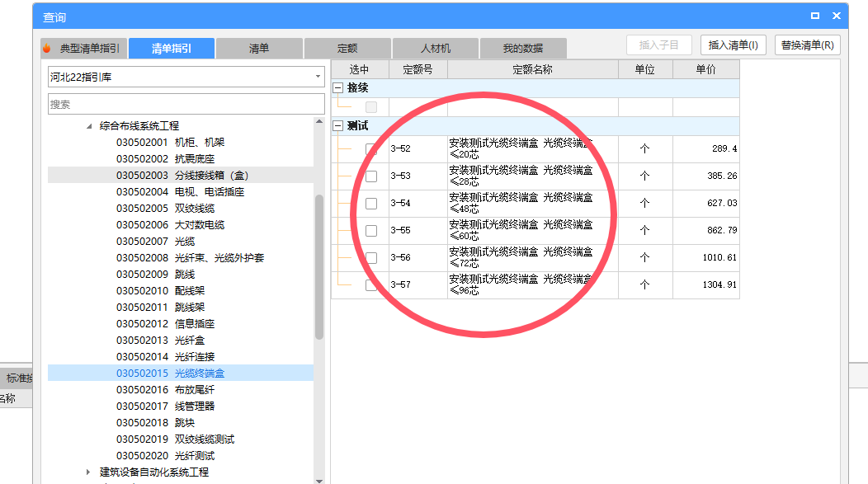Screen dimensions: 868x484
Task: Click the ≤48芯 quota name cell
Action: [x=532, y=203]
